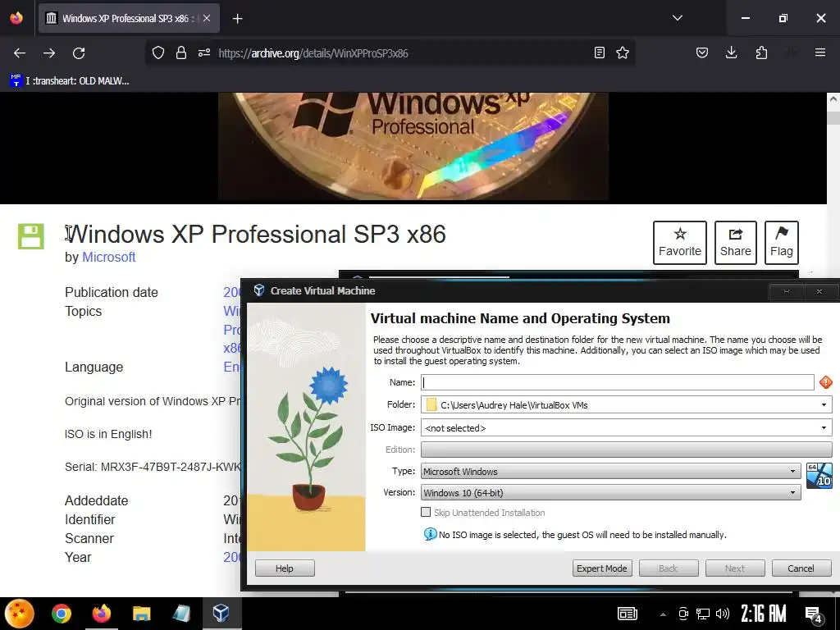The width and height of the screenshot is (840, 630).
Task: Bookmark this page with star icon
Action: 623,53
